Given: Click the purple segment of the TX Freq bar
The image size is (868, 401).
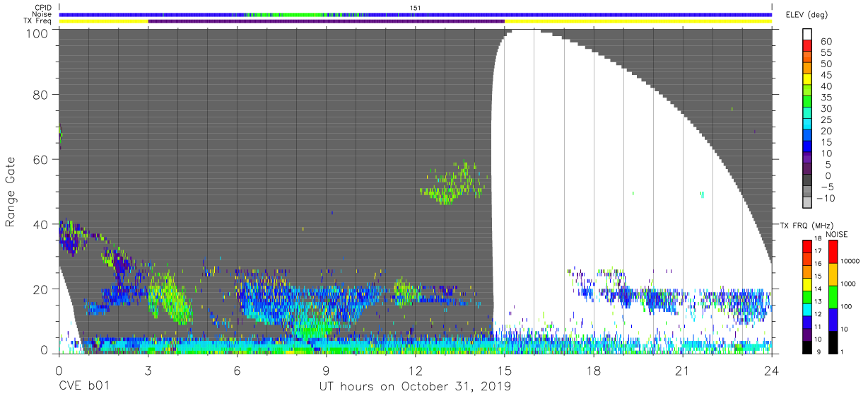Looking at the screenshot, I should tap(326, 21).
